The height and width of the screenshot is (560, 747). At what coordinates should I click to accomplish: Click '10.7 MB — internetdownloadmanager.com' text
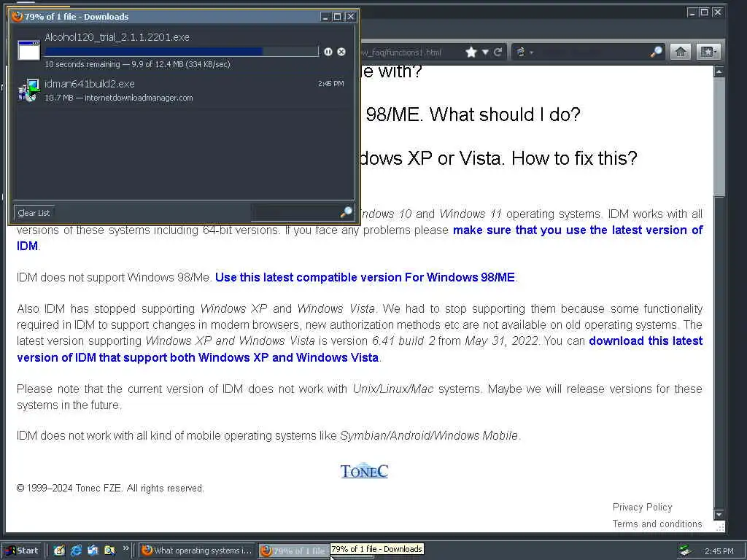coord(119,98)
